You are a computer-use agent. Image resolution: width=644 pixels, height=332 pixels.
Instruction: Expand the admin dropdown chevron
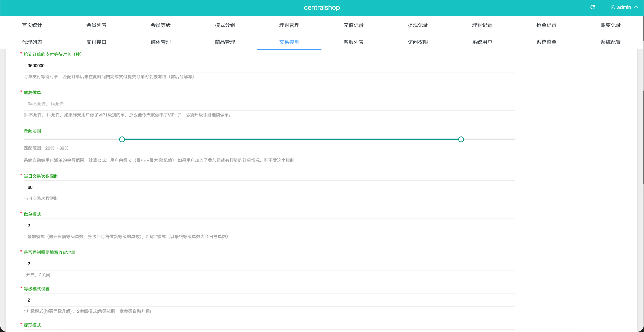click(x=636, y=7)
